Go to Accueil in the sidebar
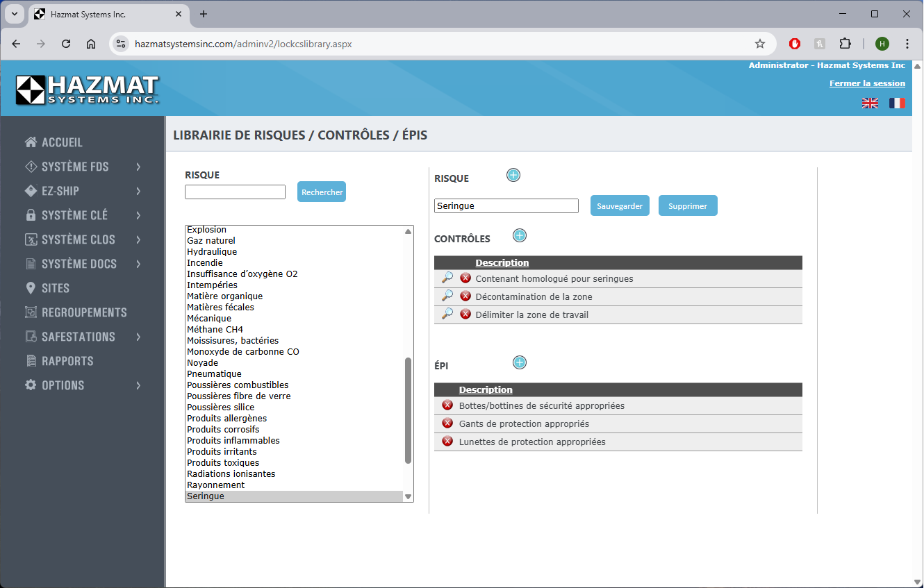 coord(62,142)
